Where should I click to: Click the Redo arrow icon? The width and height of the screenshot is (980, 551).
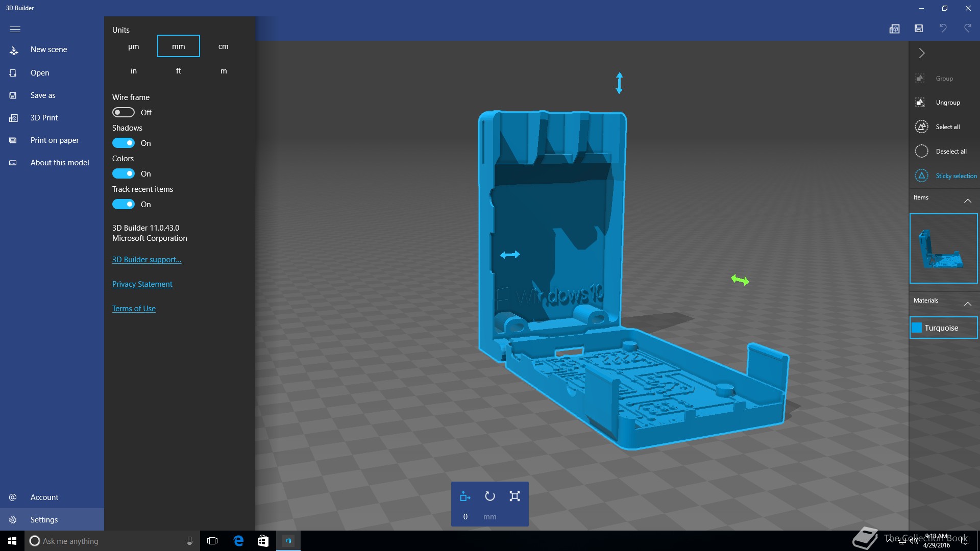click(967, 29)
